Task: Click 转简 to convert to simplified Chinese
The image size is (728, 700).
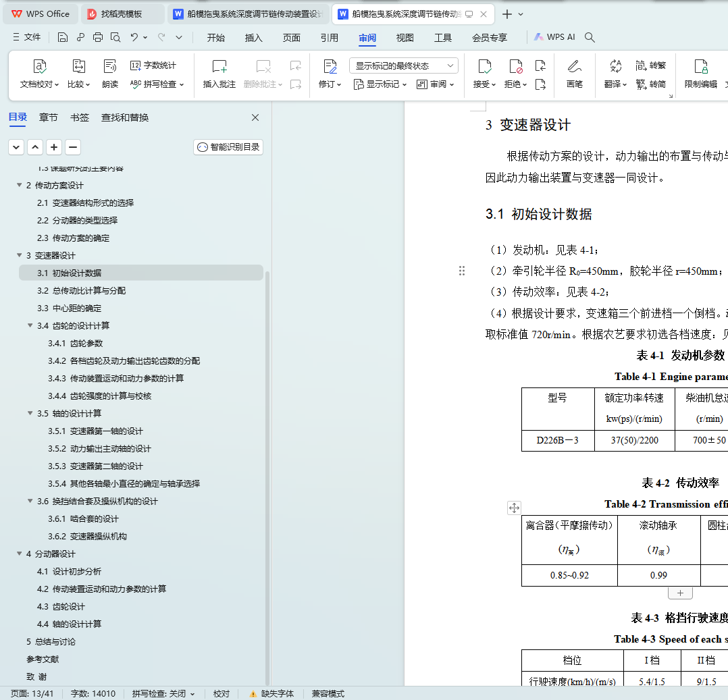Action: 651,84
